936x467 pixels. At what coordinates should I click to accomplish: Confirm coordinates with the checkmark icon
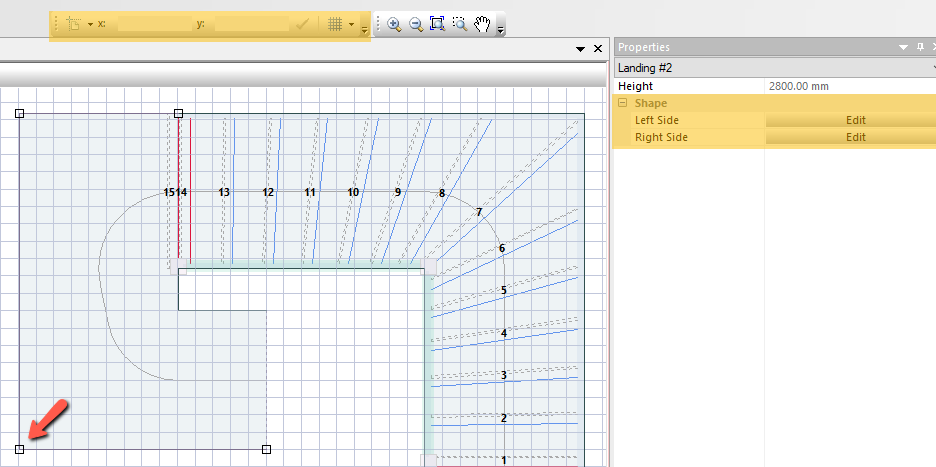click(302, 24)
